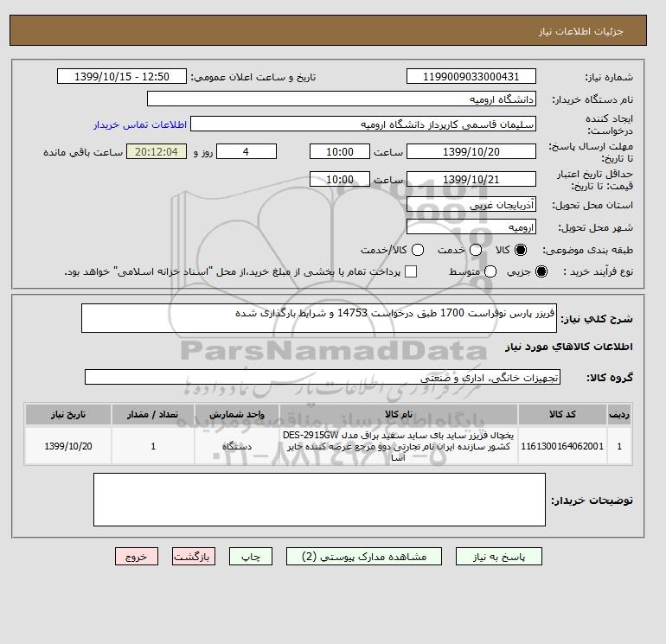Image resolution: width=666 pixels, height=644 pixels.
Task: Click the نام کالا column header
Action: coord(399,414)
